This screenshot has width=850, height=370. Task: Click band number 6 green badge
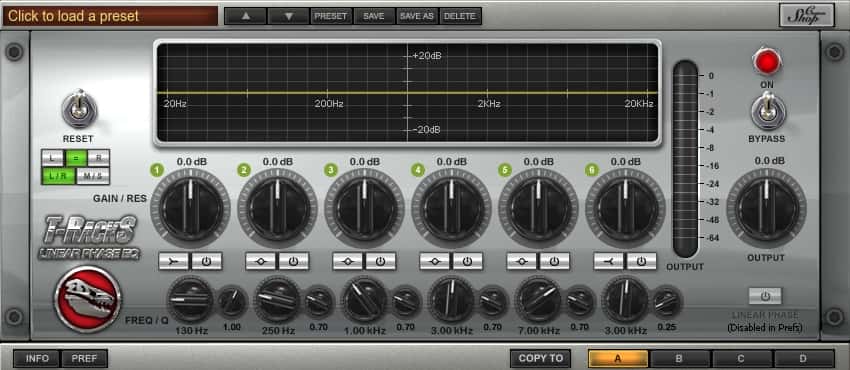pyautogui.click(x=591, y=171)
